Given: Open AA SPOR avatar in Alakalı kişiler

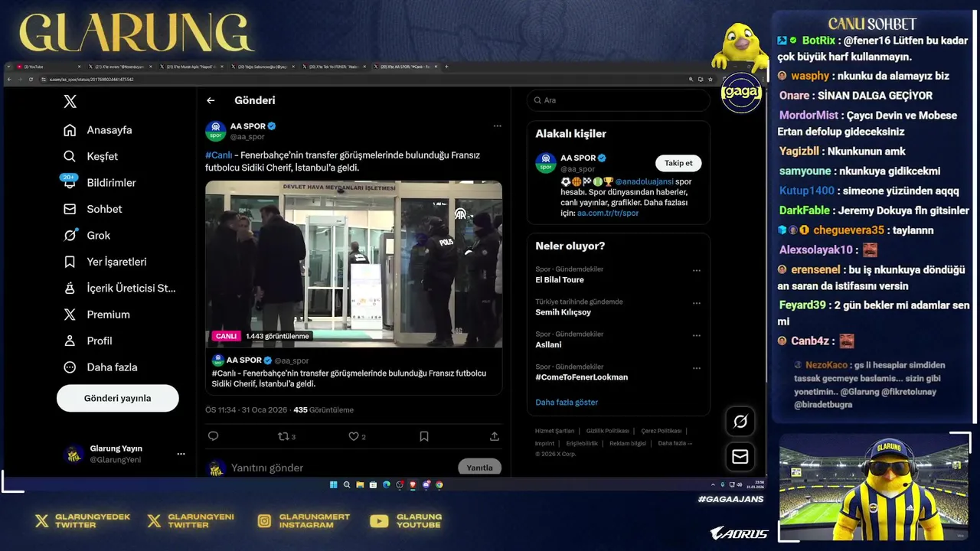Looking at the screenshot, I should pyautogui.click(x=546, y=163).
